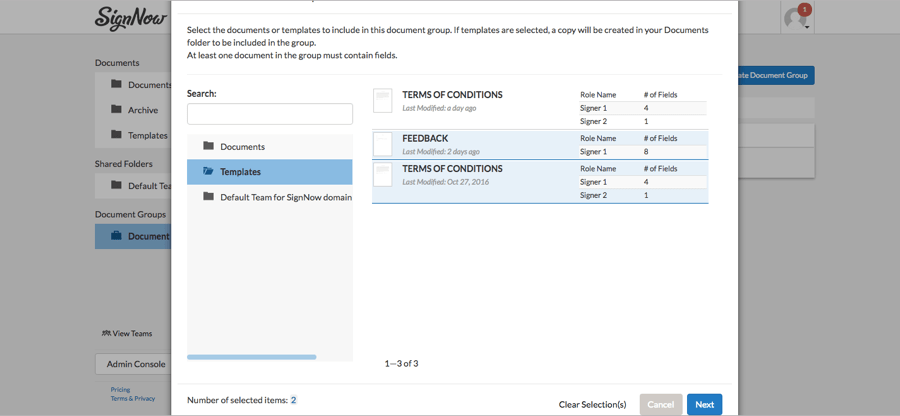Open user profile avatar with notification badge
The image size is (900, 416).
[x=796, y=18]
